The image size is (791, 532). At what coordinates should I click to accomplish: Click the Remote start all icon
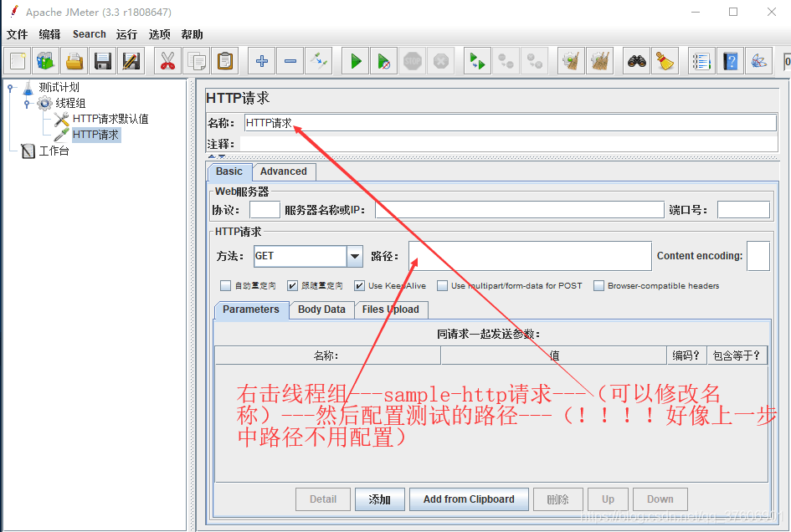(477, 62)
